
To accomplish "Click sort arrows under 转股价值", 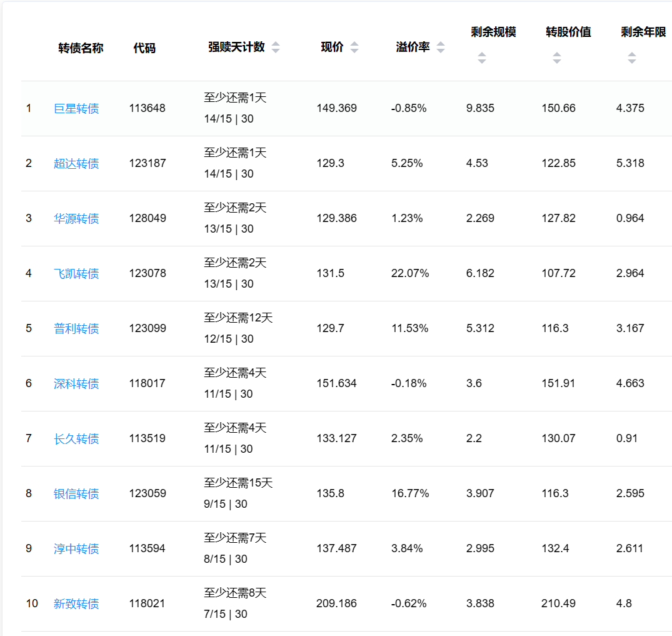I will pyautogui.click(x=557, y=58).
